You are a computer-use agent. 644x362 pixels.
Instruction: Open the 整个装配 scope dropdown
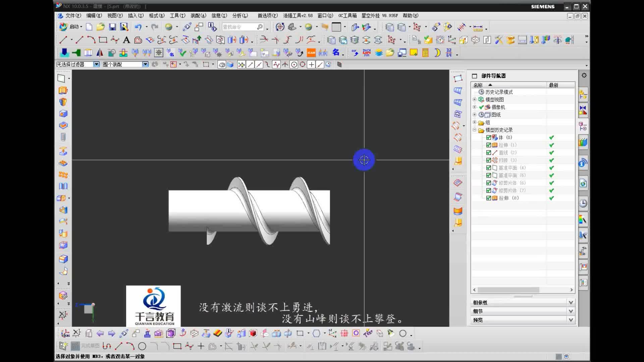tap(145, 64)
